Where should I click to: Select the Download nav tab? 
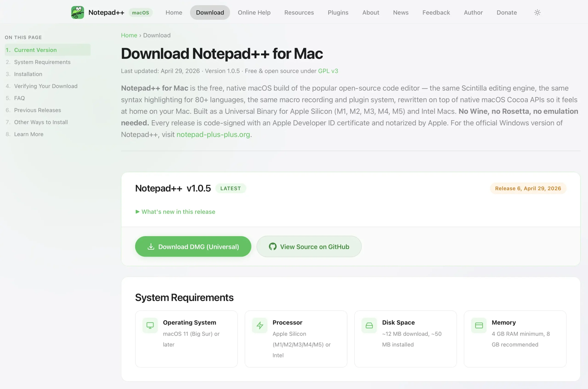[210, 12]
